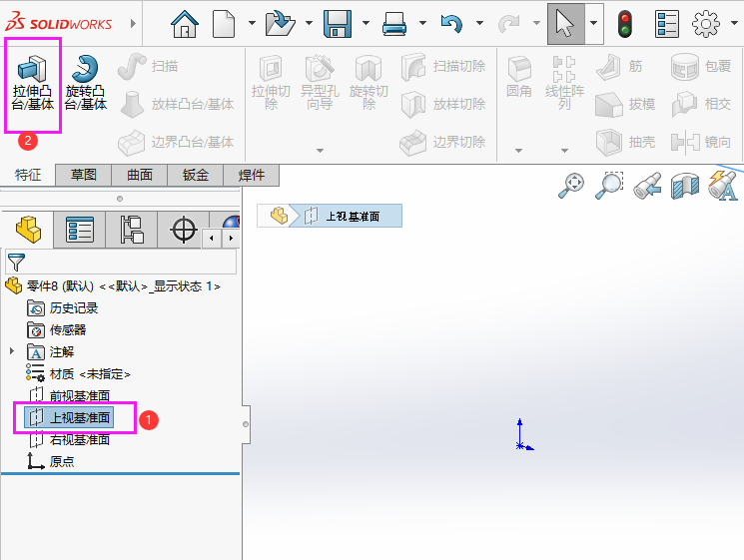The width and height of the screenshot is (744, 560).
Task: Click the Lofted Cut (放样切除) tool
Action: tap(443, 105)
